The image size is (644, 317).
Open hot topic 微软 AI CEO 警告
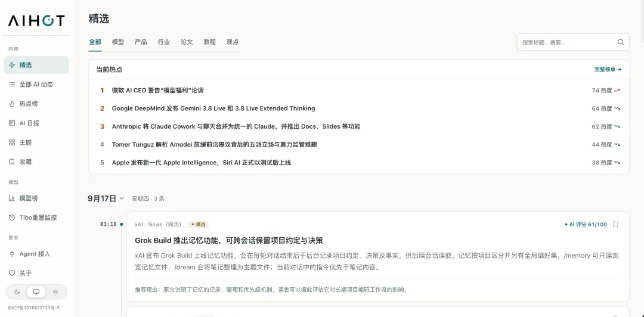pos(157,91)
